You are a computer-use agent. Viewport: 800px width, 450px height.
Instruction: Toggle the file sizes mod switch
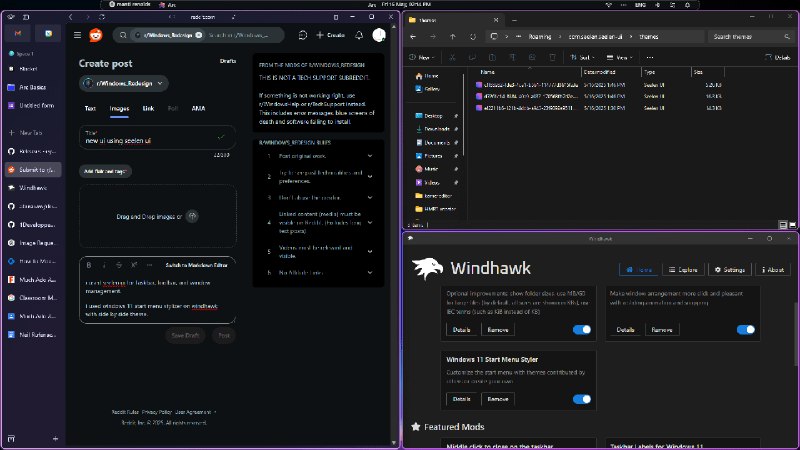point(582,330)
